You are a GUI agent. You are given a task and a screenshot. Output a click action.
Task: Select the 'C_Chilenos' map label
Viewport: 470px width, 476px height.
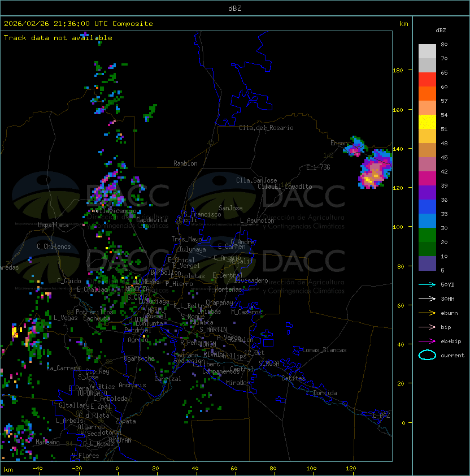click(x=54, y=246)
